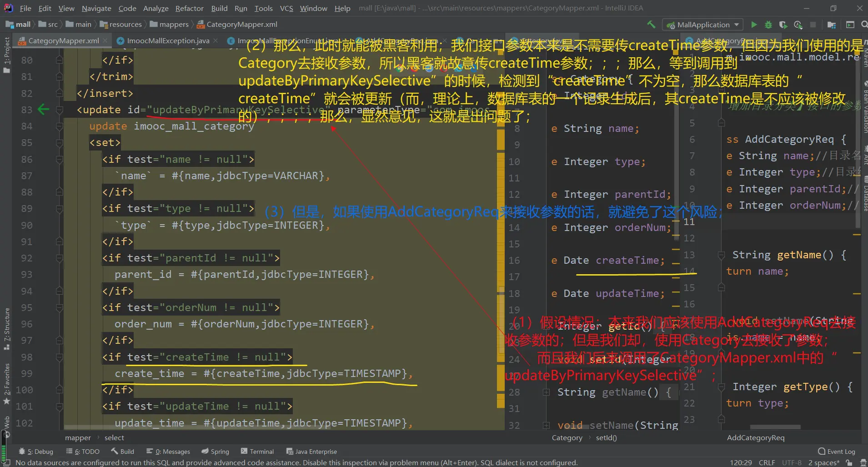Open the Terminal tool window
The image size is (868, 467).
pos(257,452)
